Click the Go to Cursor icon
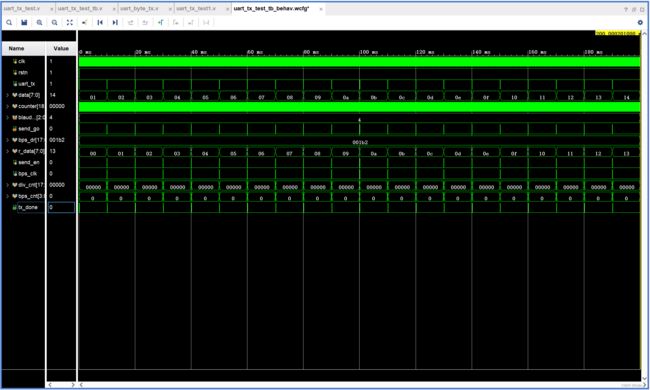The height and width of the screenshot is (390, 650). pyautogui.click(x=85, y=22)
